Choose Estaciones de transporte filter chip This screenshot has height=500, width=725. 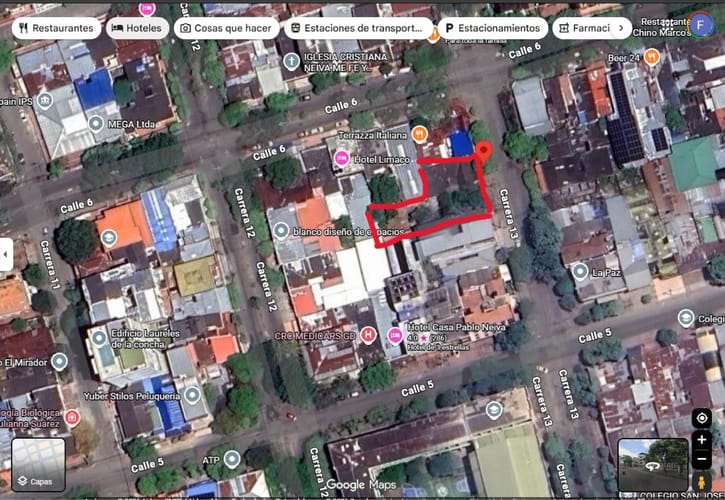point(359,28)
